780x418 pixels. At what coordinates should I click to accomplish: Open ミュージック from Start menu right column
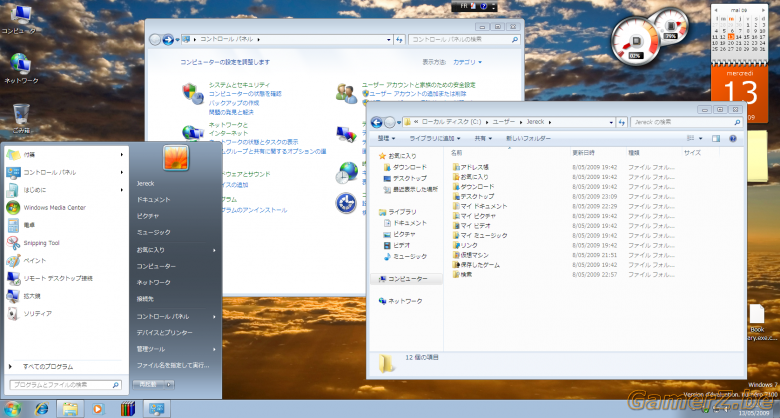coord(153,232)
